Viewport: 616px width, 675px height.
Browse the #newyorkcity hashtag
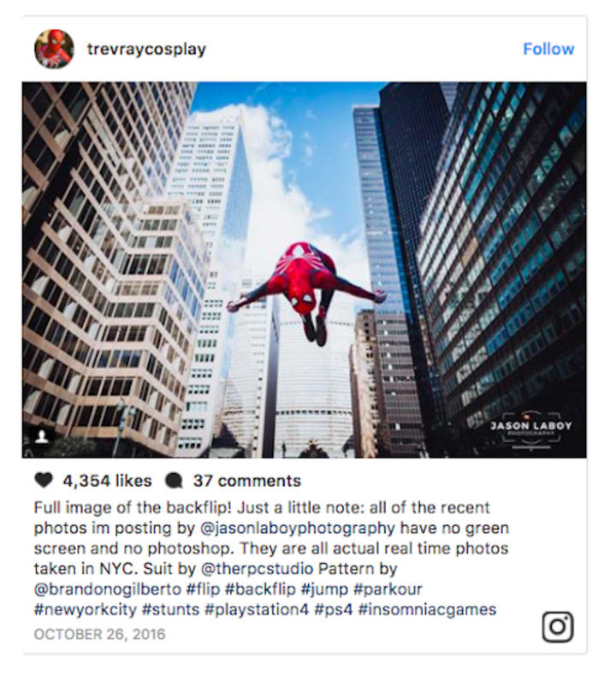tap(86, 610)
